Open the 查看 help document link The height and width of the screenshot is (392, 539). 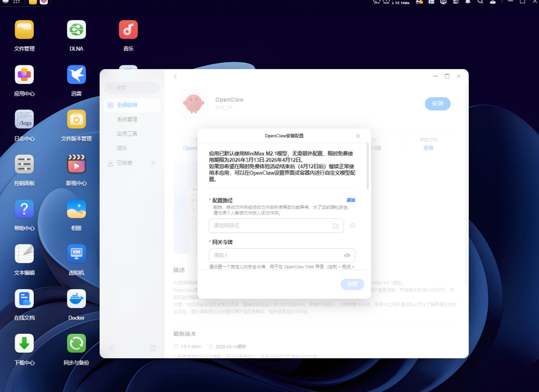coord(428,148)
